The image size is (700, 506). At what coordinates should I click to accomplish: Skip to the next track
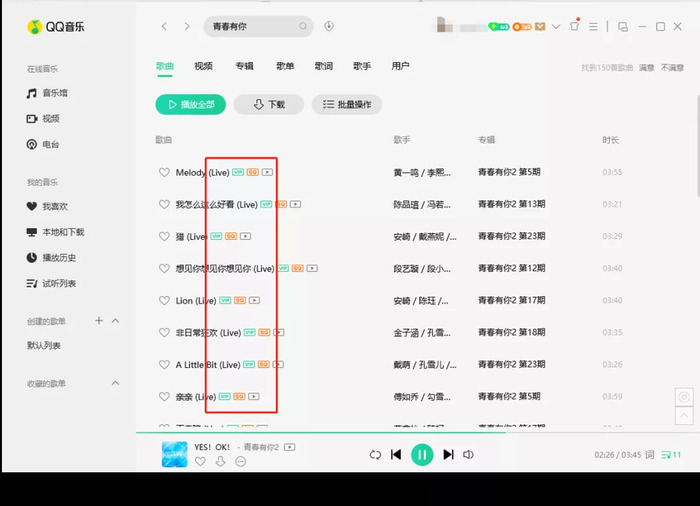[448, 455]
